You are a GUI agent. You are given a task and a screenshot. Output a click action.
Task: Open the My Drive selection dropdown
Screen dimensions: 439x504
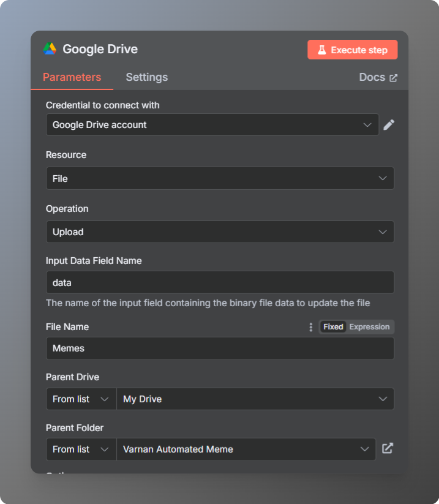tap(255, 399)
